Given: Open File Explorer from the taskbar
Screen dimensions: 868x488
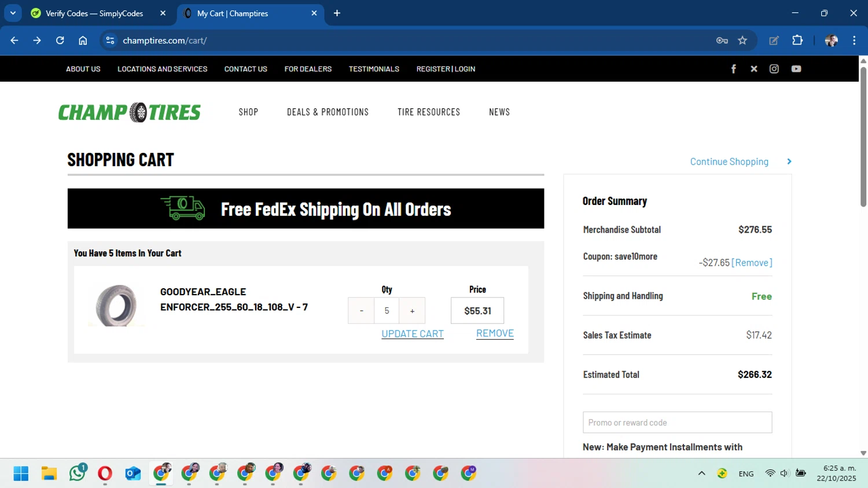Looking at the screenshot, I should pos(49,474).
